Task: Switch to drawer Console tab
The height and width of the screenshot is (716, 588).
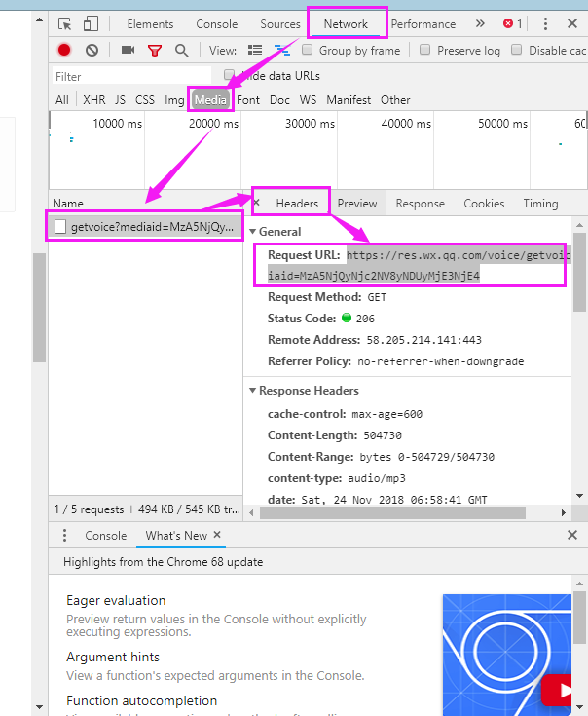Action: pyautogui.click(x=106, y=535)
